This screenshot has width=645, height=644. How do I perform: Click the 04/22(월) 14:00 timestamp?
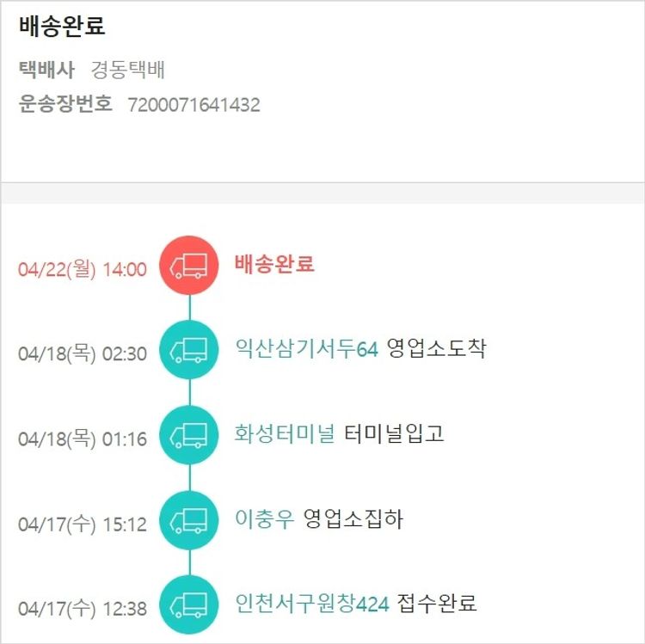click(83, 269)
